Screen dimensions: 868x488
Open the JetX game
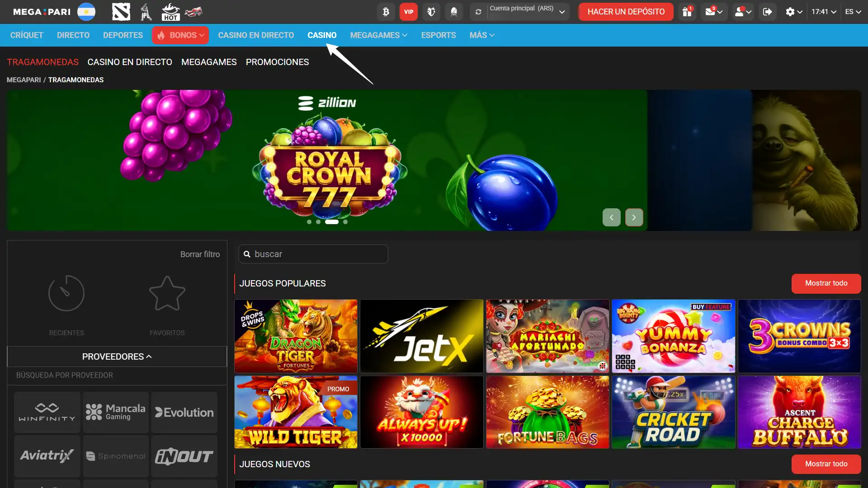[x=421, y=336]
